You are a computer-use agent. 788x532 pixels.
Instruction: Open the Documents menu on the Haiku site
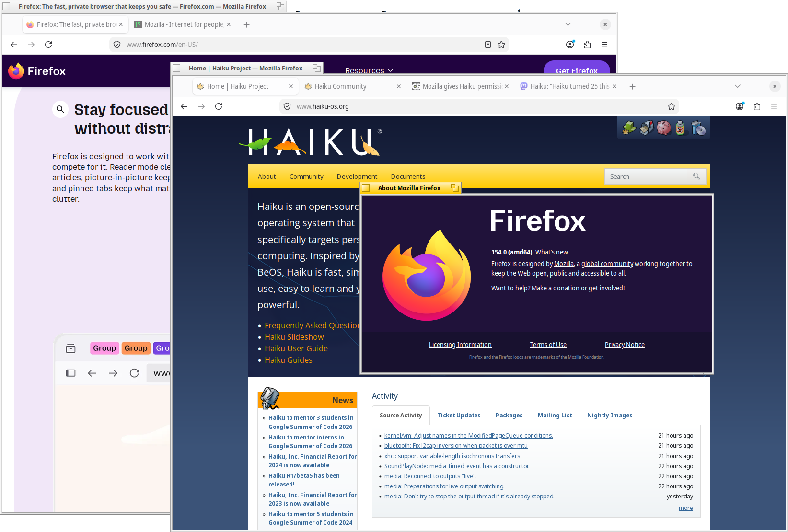coord(408,176)
